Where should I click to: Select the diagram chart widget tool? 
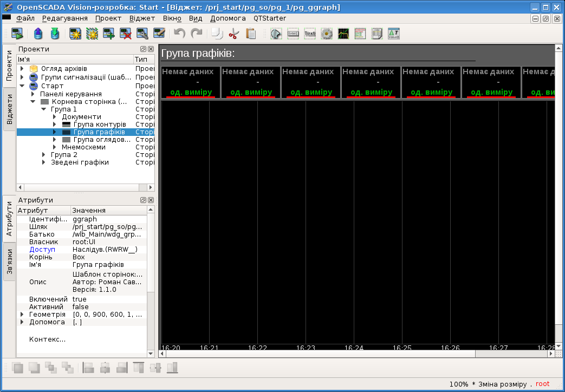pos(343,34)
